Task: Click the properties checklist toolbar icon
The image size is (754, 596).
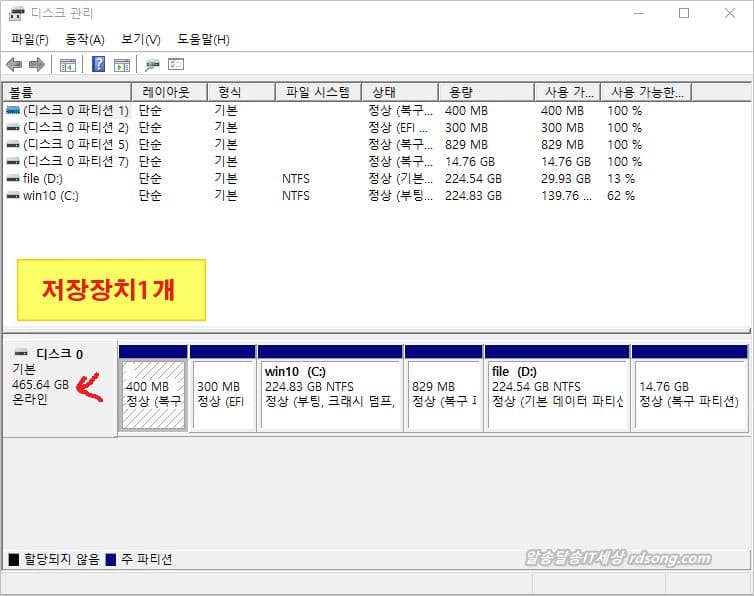Action: 176,65
